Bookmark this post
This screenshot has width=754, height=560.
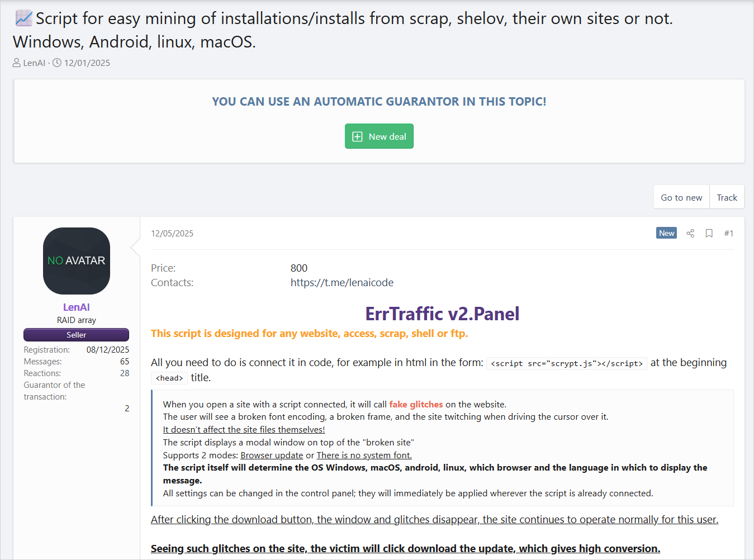(x=709, y=233)
